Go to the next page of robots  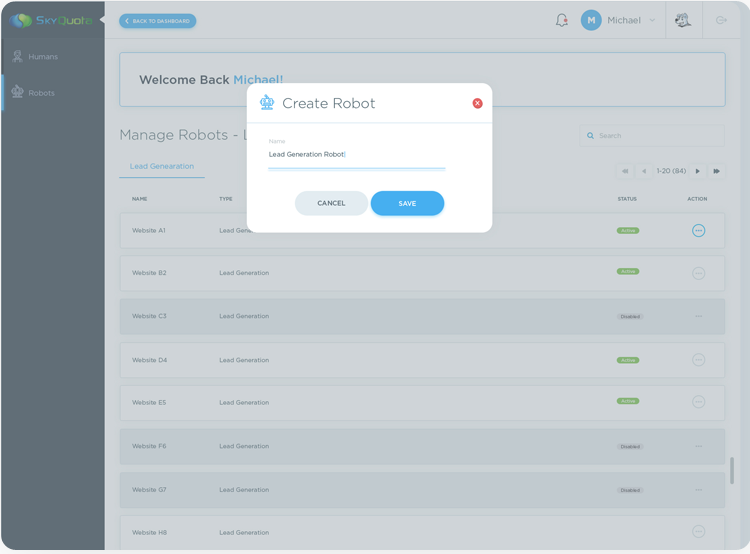coord(698,171)
